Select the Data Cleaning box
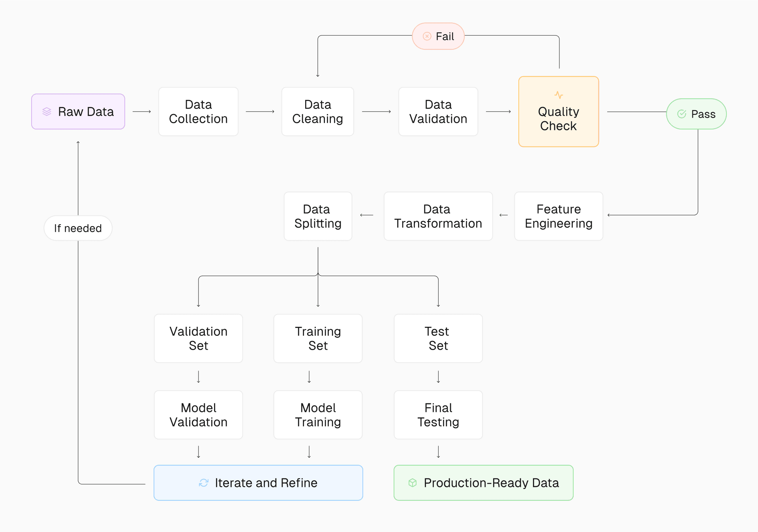Screen dimensions: 758x532 pos(317,112)
